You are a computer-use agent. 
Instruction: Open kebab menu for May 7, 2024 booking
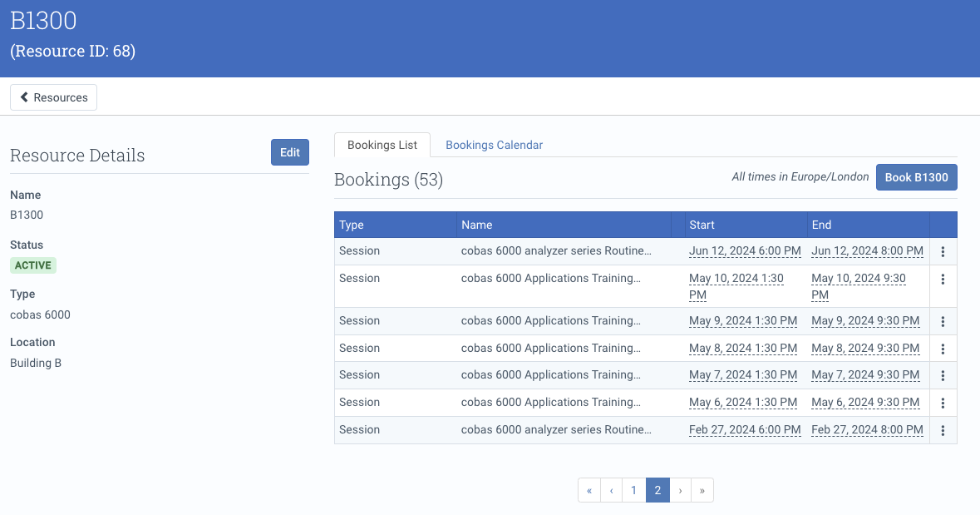tap(943, 375)
